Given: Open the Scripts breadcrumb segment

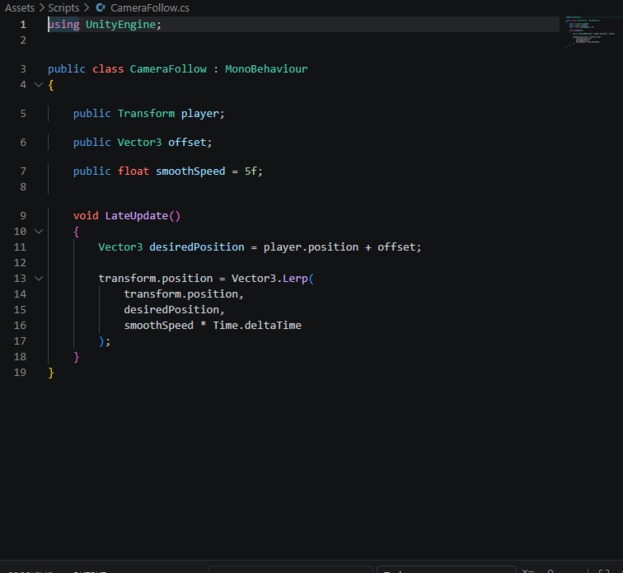Looking at the screenshot, I should tap(64, 8).
